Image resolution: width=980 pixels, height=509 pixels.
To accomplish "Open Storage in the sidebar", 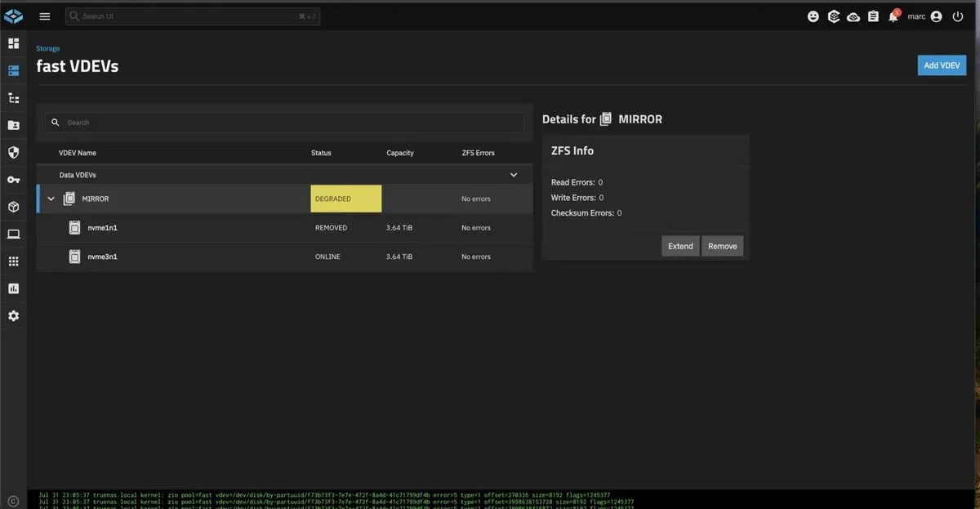I will tap(13, 70).
